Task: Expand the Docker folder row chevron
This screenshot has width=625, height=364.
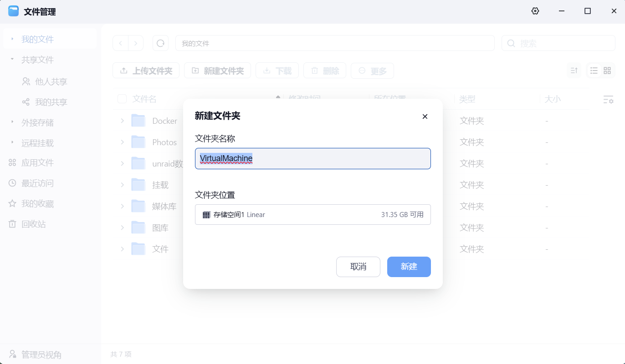Action: (122, 121)
